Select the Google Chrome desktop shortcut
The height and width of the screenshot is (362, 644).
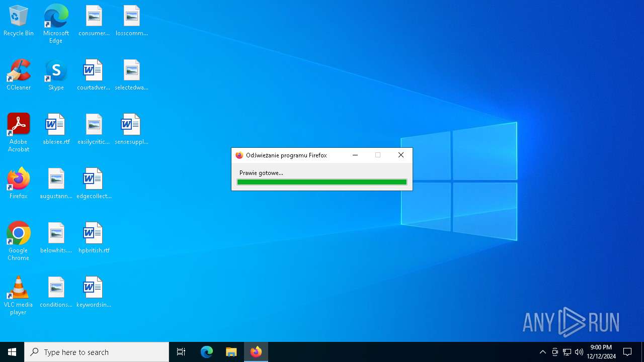19,241
